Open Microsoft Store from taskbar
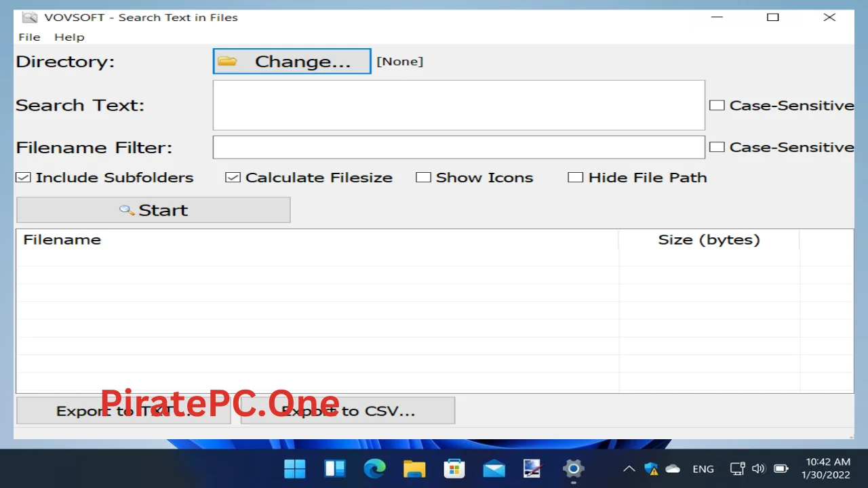 454,468
